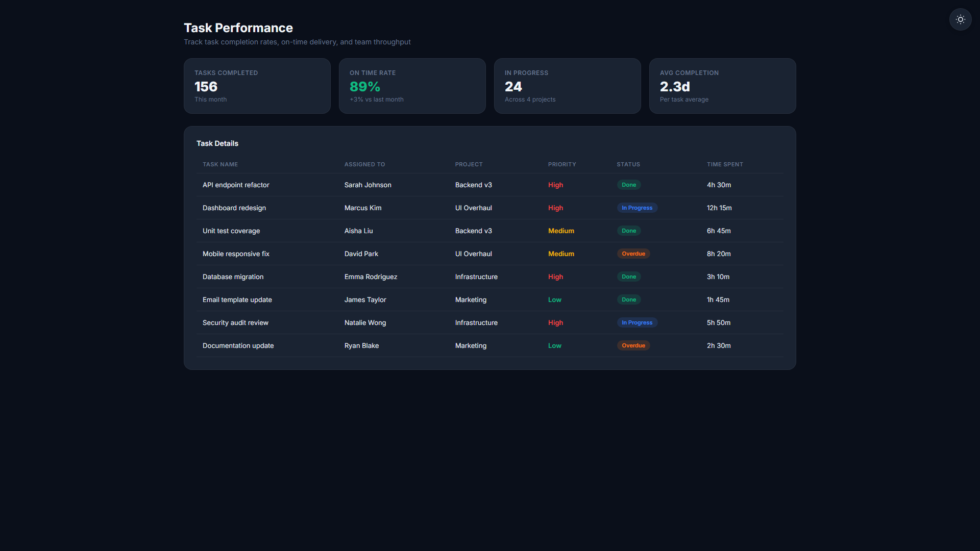
Task: Click assignee James Taylor
Action: [x=365, y=299]
